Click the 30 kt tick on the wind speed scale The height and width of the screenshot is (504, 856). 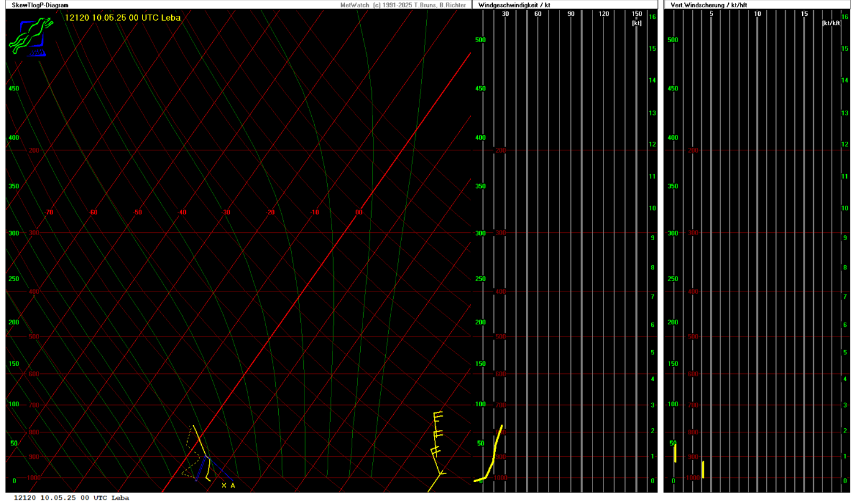(505, 14)
